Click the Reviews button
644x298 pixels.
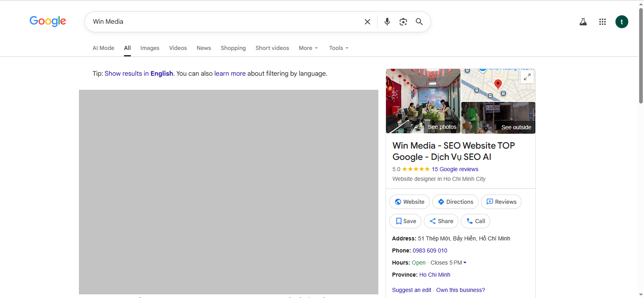click(501, 202)
